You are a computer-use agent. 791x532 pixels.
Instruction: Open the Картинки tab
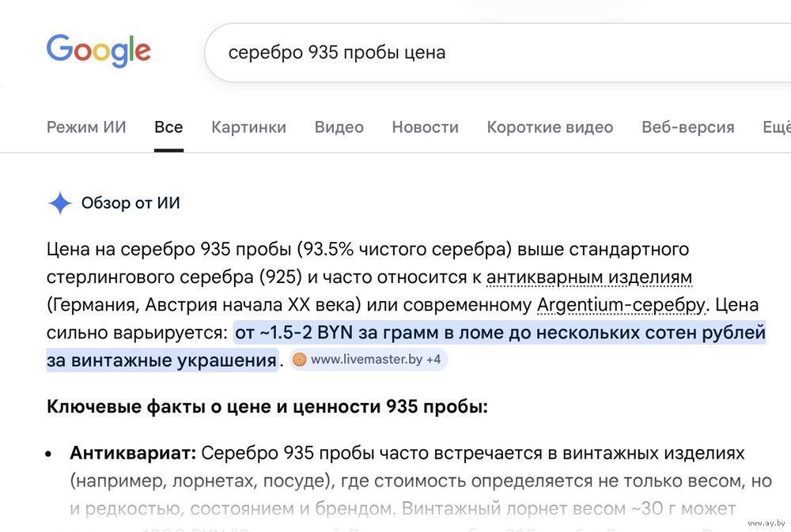click(x=248, y=127)
